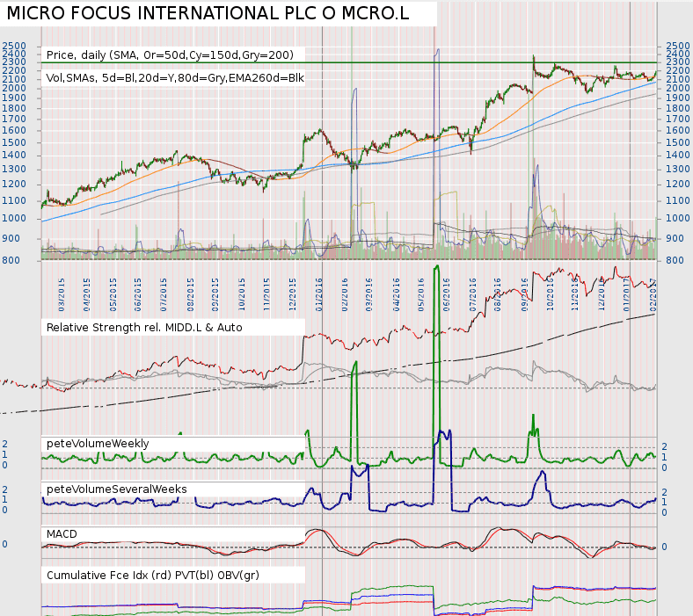
Task: Click the 1000 value on left price axis
Action: coord(14,219)
